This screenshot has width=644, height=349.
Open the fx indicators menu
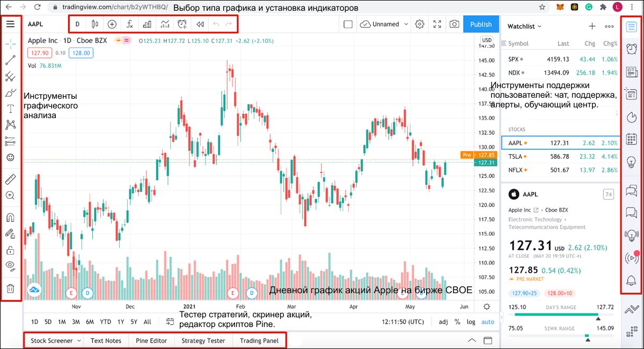coord(129,24)
